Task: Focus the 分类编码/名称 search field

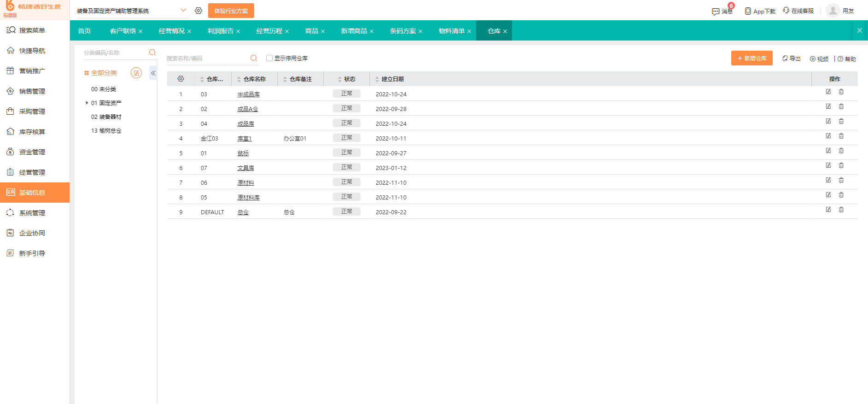Action: pos(115,53)
